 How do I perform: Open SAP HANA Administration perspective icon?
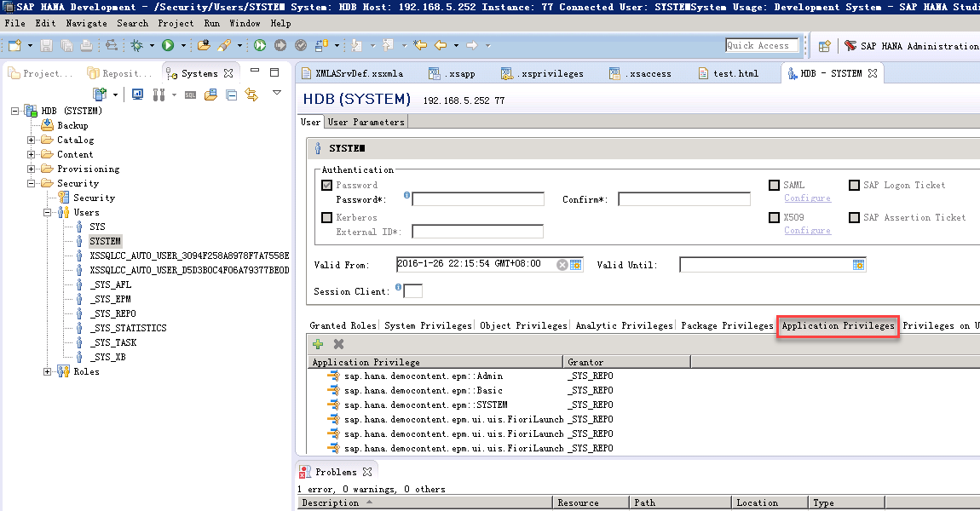coord(850,46)
